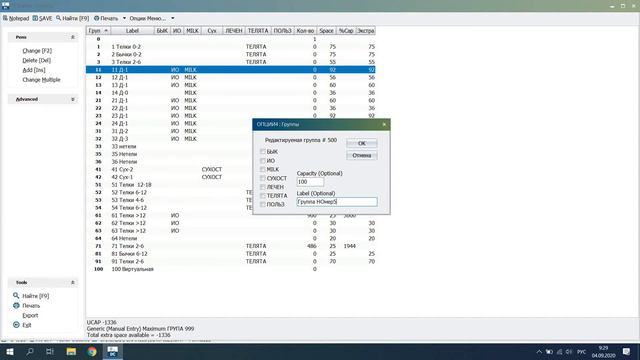Viewport: 640px width, 360px height.
Task: Show hidden tray icons chevron
Action: coord(539,352)
